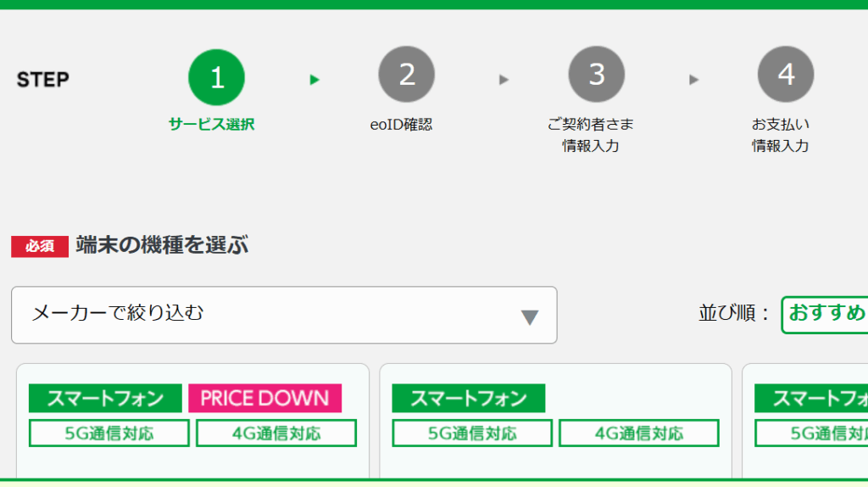The height and width of the screenshot is (487, 868).
Task: Open the おすすめ sort order dropdown
Action: [x=826, y=314]
